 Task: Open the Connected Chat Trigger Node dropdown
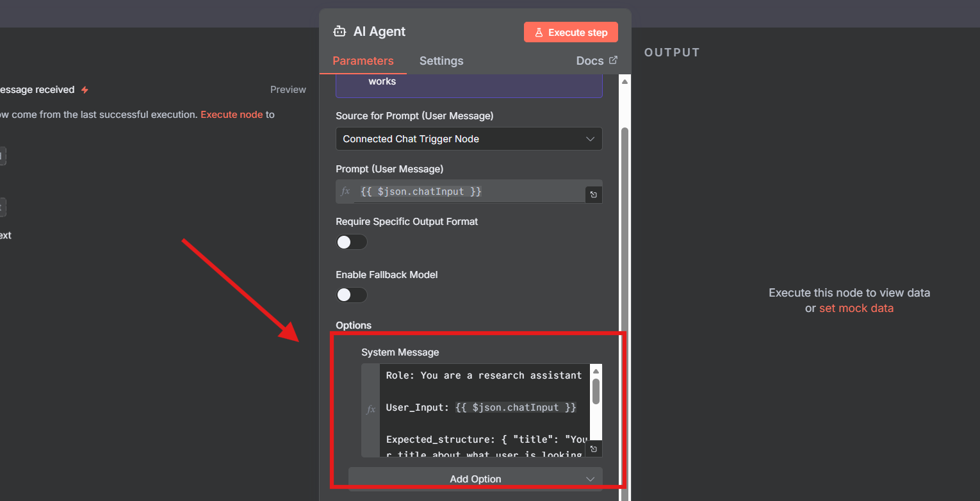pyautogui.click(x=468, y=138)
